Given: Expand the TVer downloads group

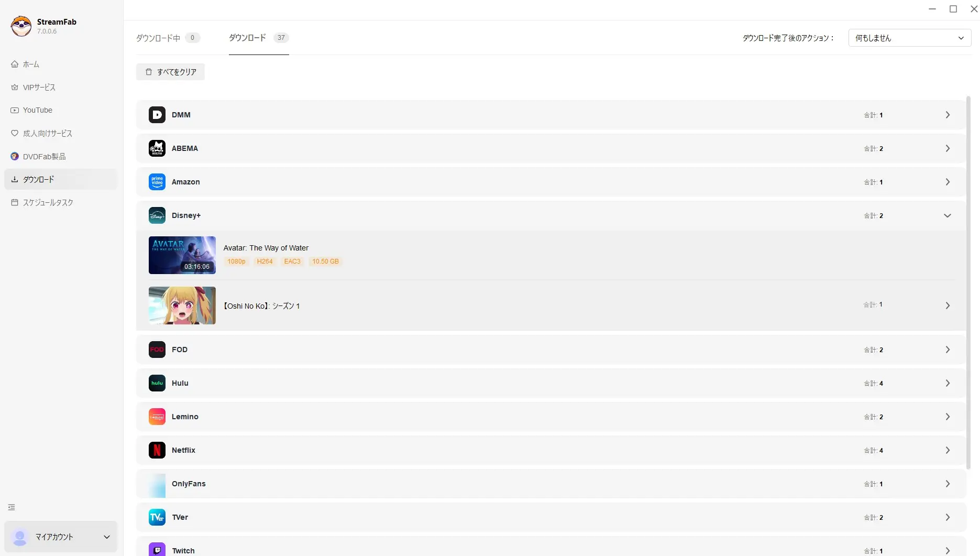Looking at the screenshot, I should coord(948,517).
